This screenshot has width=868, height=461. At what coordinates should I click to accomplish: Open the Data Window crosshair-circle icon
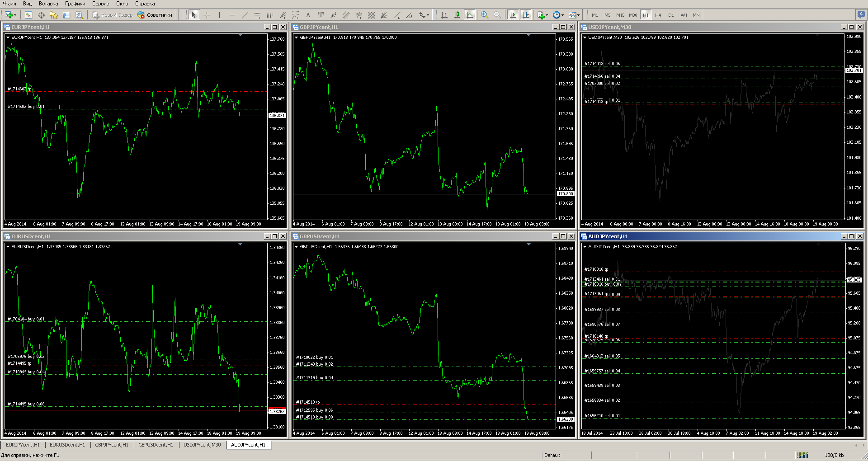(x=41, y=15)
